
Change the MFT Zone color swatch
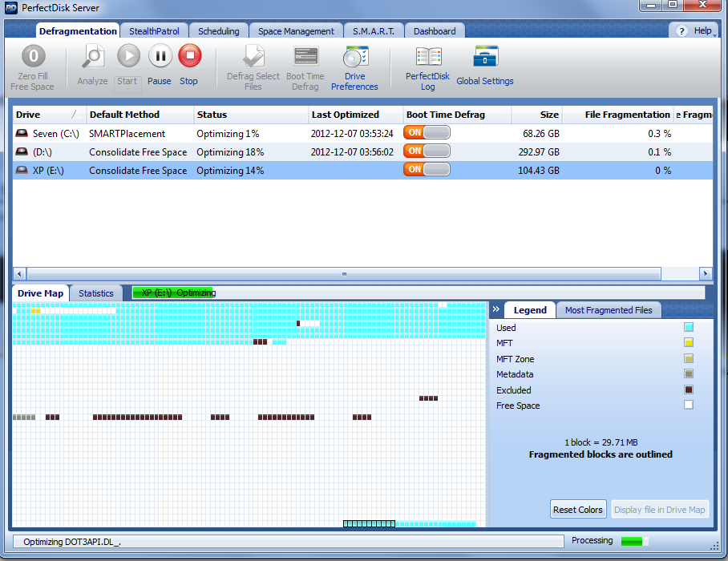click(689, 358)
